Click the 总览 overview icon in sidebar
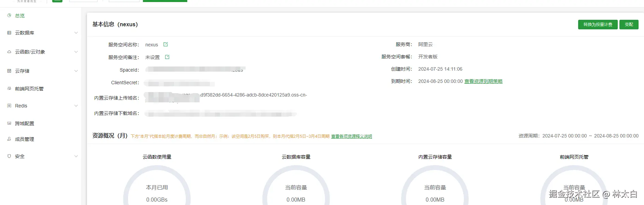 coord(9,15)
